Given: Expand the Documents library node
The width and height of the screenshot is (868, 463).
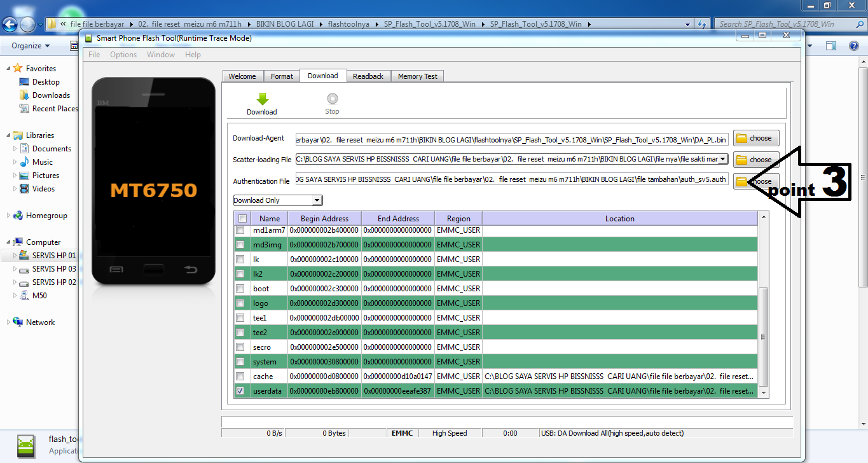Looking at the screenshot, I should click(15, 149).
